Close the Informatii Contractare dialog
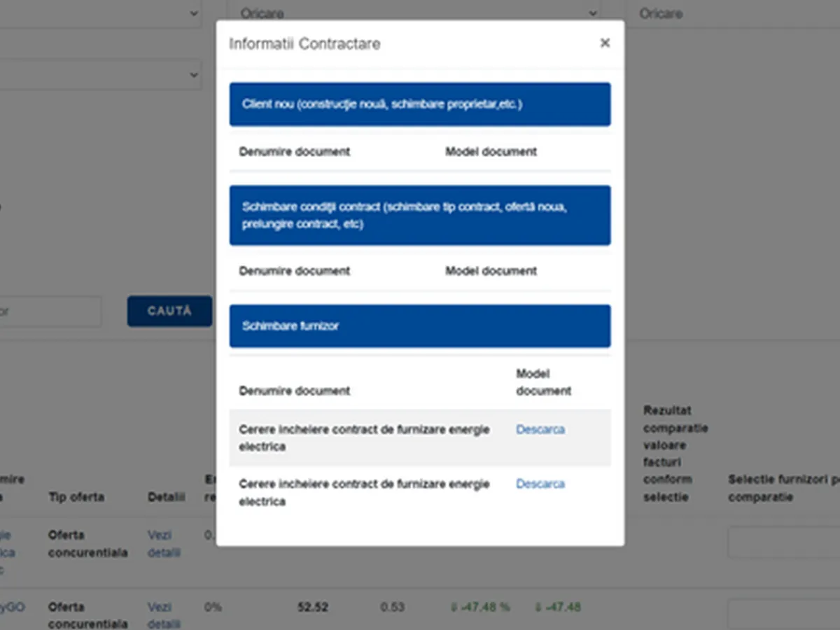Screen dimensions: 840x630 click(x=605, y=43)
